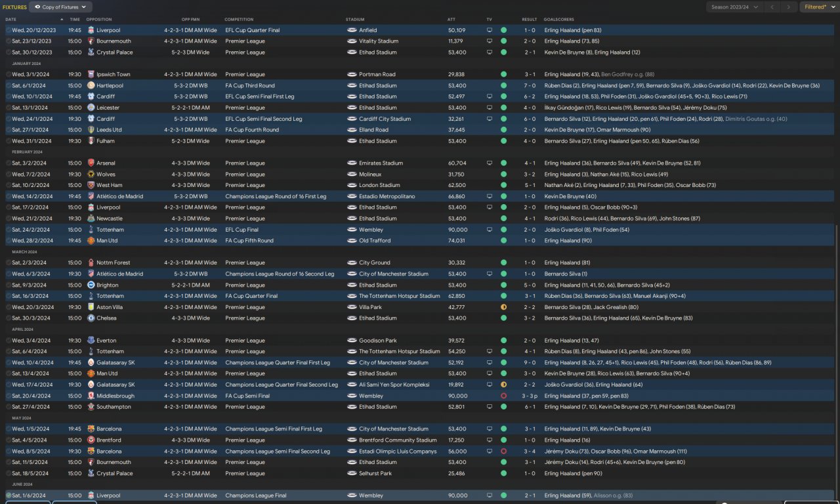Image resolution: width=840 pixels, height=504 pixels.
Task: Tick the row circle for Sat, 2/3/2024
Action: pos(9,263)
